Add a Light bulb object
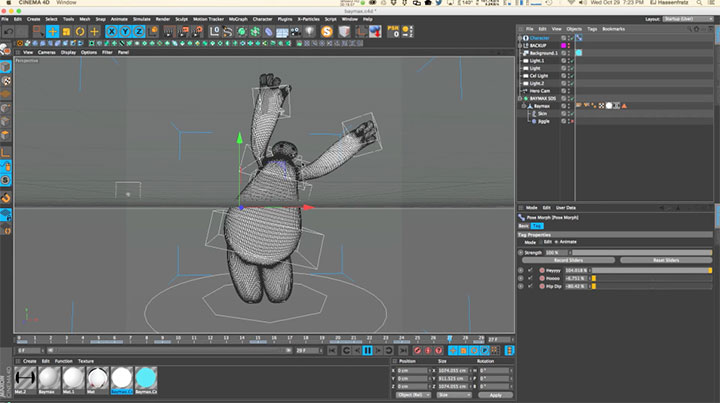This screenshot has width=720, height=403. [x=309, y=32]
